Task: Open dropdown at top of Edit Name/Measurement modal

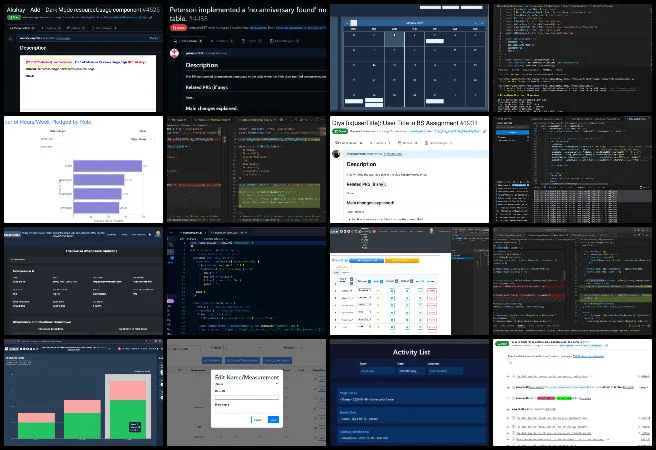Action: tap(246, 384)
